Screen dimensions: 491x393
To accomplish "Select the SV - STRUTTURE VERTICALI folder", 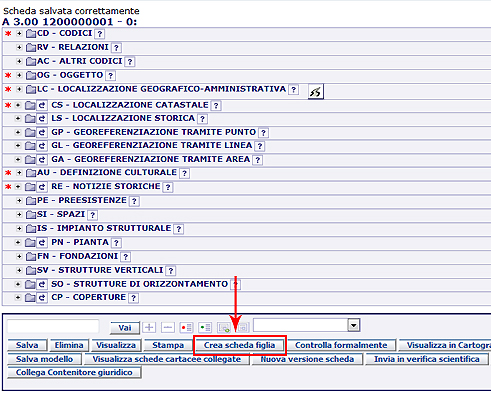I will click(x=31, y=270).
